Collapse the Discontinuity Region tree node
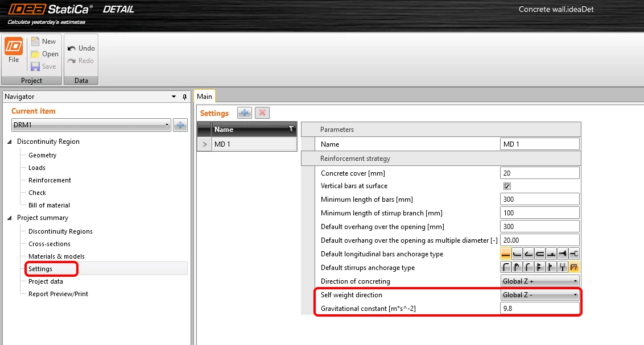 pyautogui.click(x=10, y=142)
